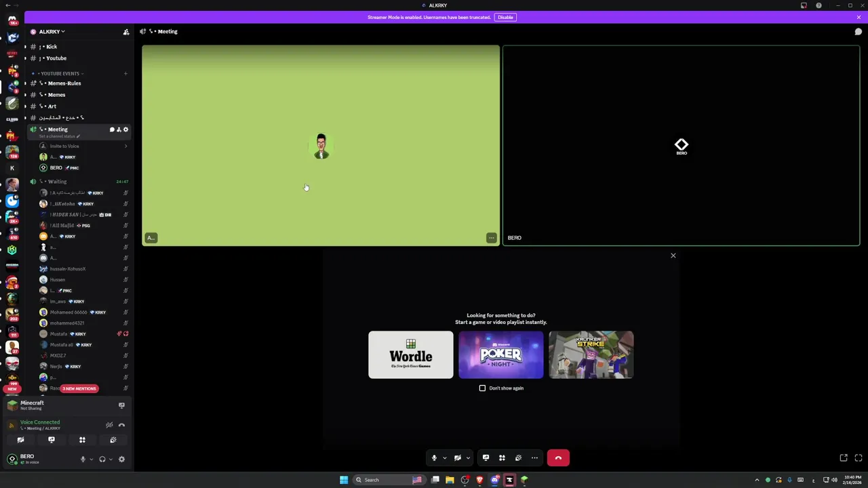868x488 pixels.
Task: Disconnect via Voice Connected panel phone icon
Action: click(x=121, y=425)
